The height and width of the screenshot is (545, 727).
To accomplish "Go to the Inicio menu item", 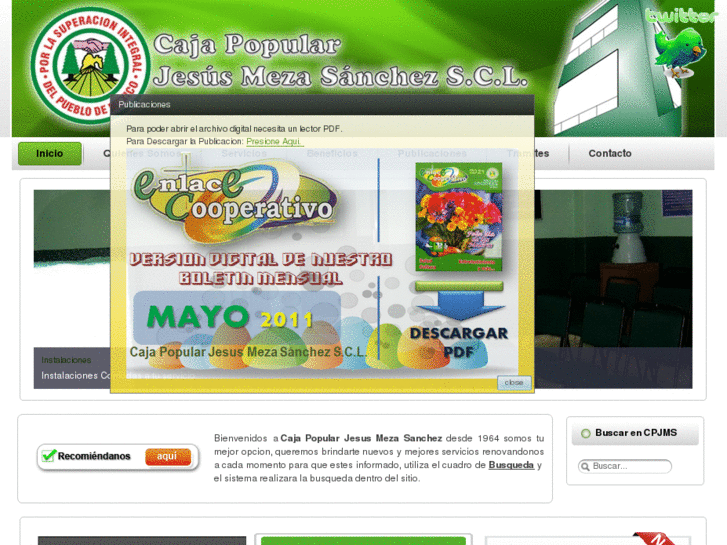I will click(50, 154).
